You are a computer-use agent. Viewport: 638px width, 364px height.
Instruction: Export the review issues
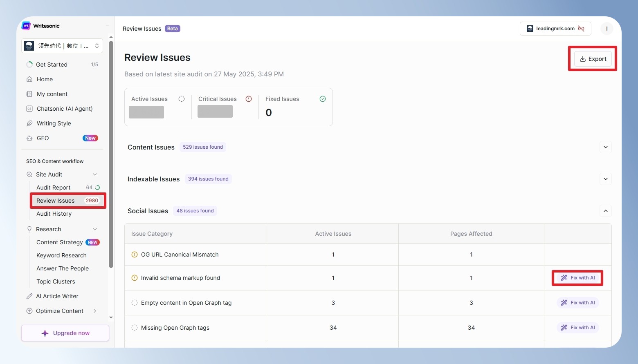(x=593, y=59)
